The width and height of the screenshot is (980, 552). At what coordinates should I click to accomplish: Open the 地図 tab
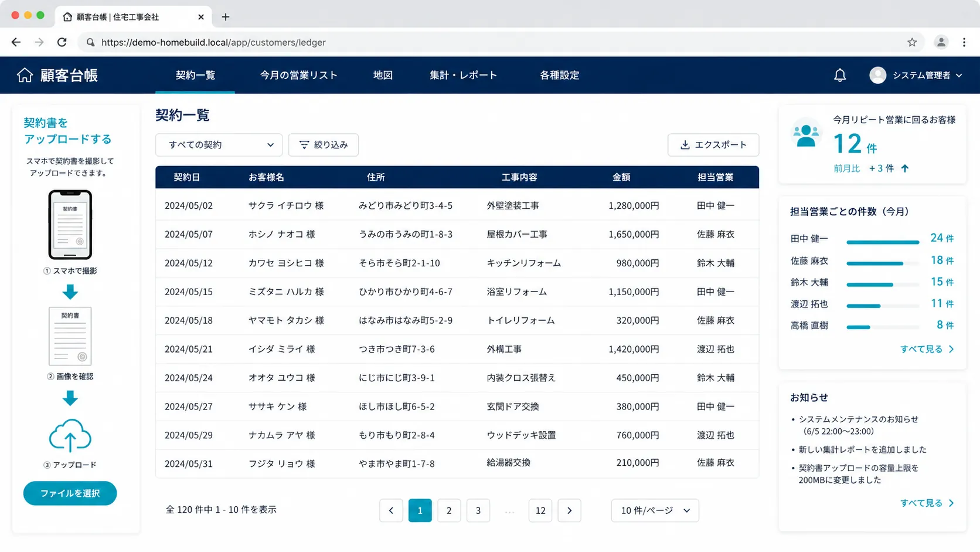click(x=383, y=75)
